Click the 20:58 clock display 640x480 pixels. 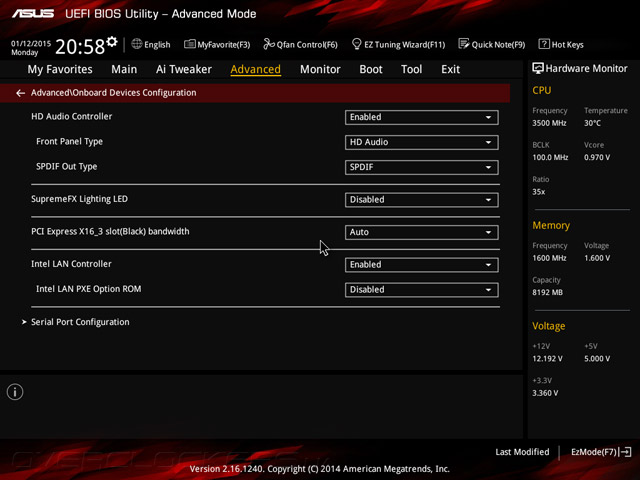click(x=80, y=47)
